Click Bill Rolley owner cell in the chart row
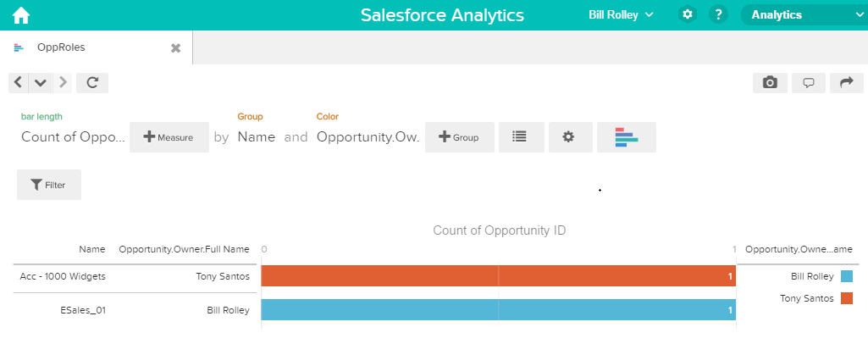The width and height of the screenshot is (868, 355). [228, 310]
